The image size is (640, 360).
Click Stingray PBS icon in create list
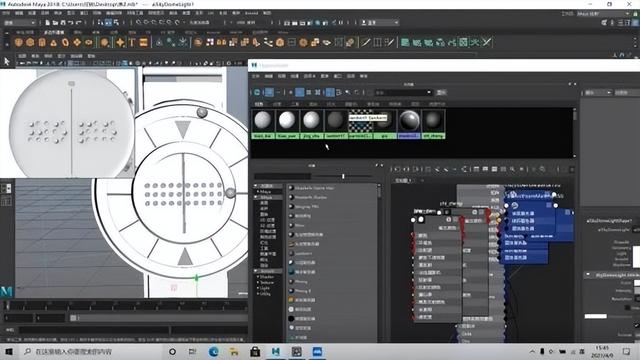(x=291, y=207)
